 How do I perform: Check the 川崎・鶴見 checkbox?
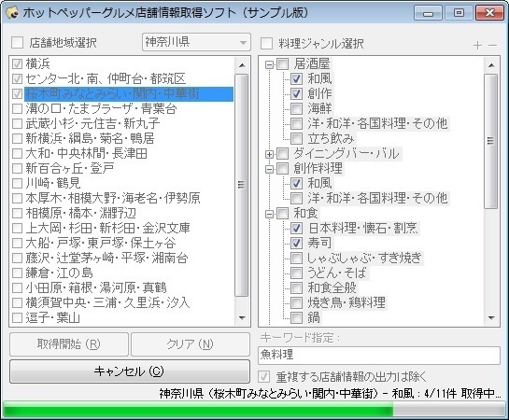17,183
